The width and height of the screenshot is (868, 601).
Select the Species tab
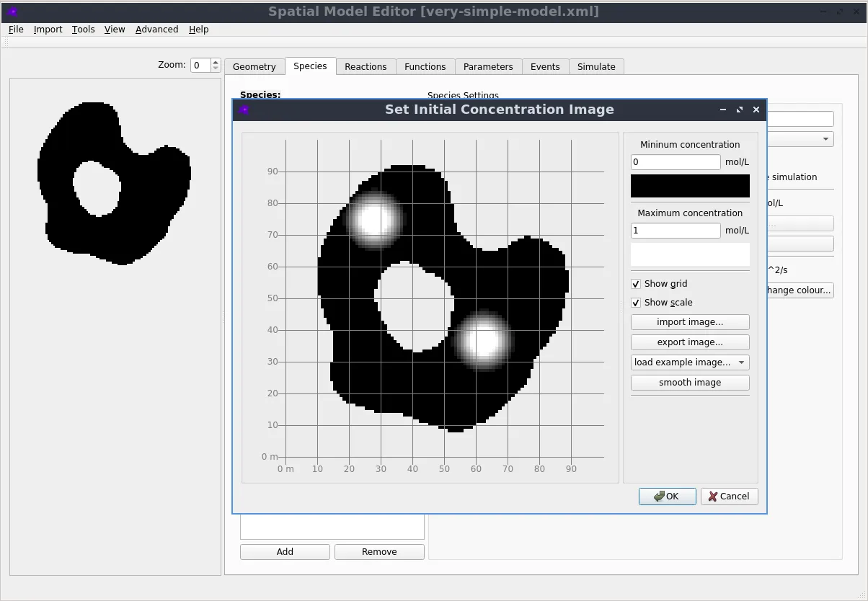click(x=310, y=66)
